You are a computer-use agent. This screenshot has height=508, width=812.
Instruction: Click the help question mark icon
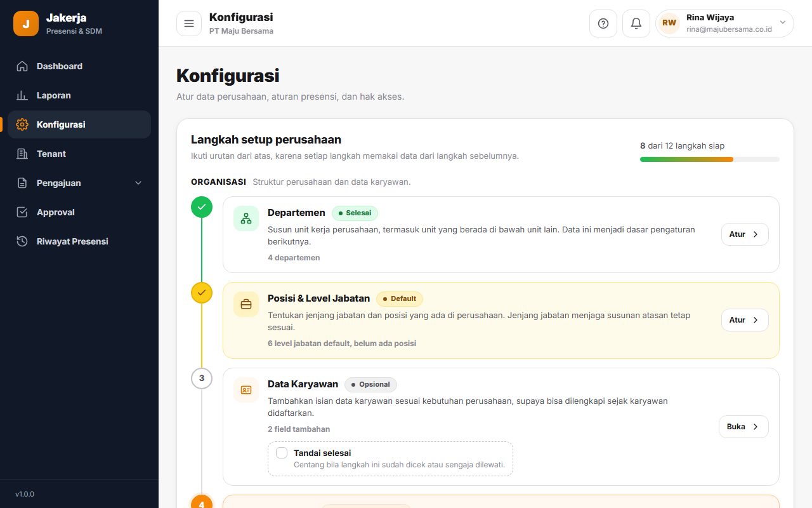coord(603,23)
